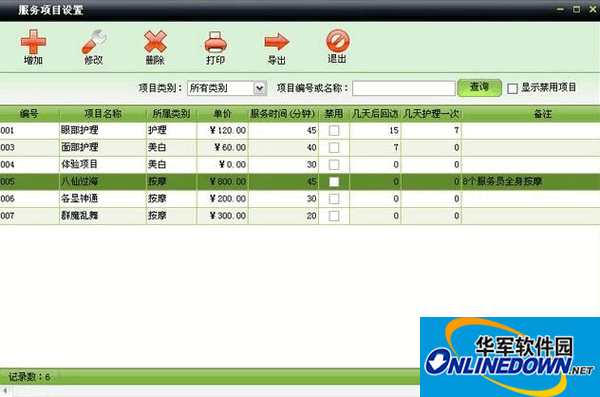Click the price cell ¥60.00

222,147
